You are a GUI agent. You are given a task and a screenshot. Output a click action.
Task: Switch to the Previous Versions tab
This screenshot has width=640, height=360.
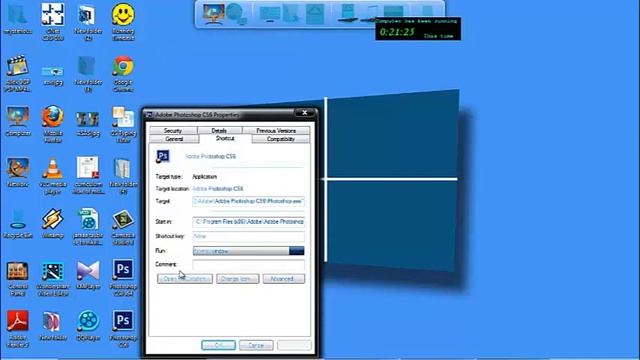coord(276,131)
